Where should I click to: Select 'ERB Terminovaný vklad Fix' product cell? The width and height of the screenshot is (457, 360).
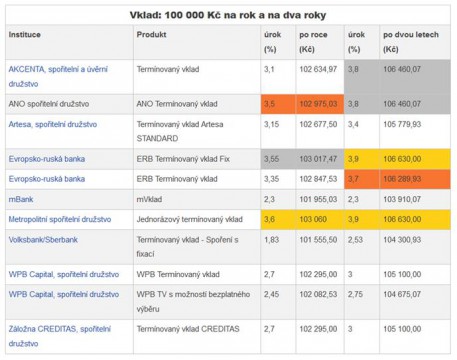tap(197, 159)
